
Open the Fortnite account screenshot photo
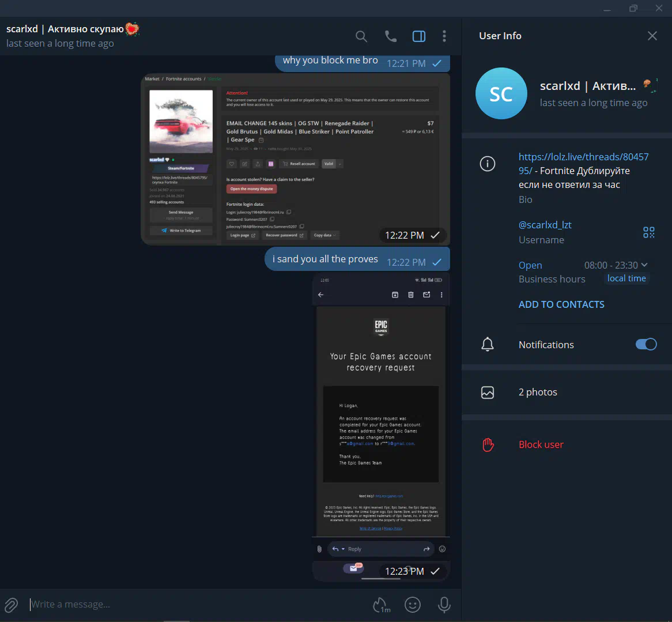tap(295, 159)
